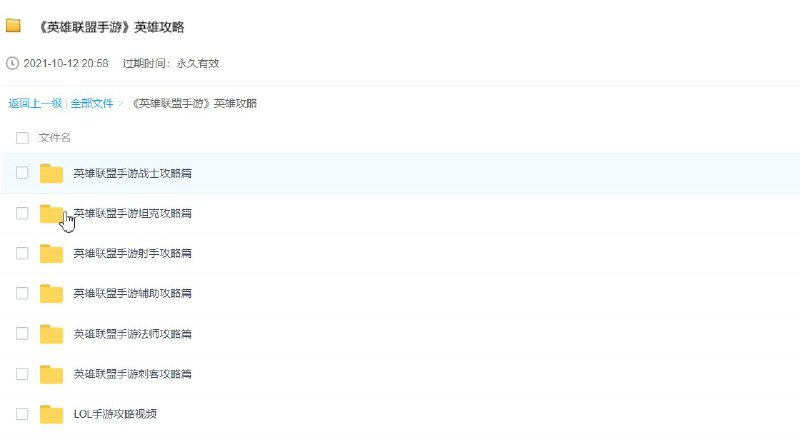
Task: Open the 英雄联盟手游射手攻略篇 folder icon
Action: [x=51, y=254]
